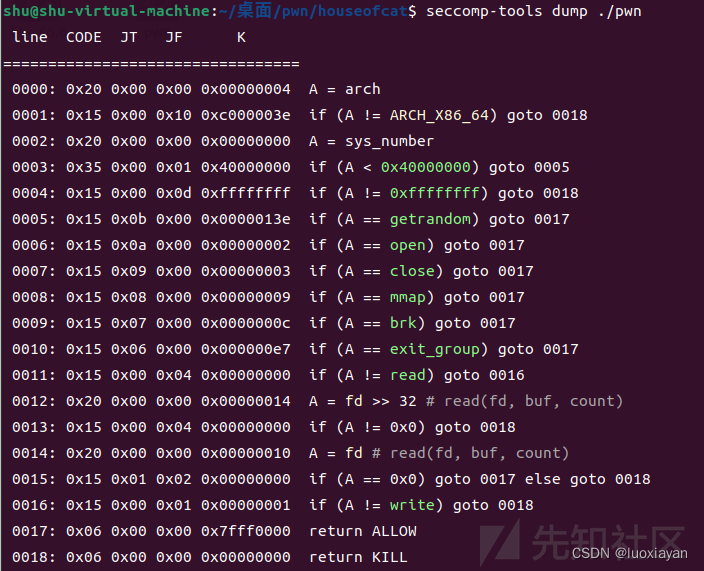
Task: Click the 'write' syscall name
Action: tap(412, 505)
